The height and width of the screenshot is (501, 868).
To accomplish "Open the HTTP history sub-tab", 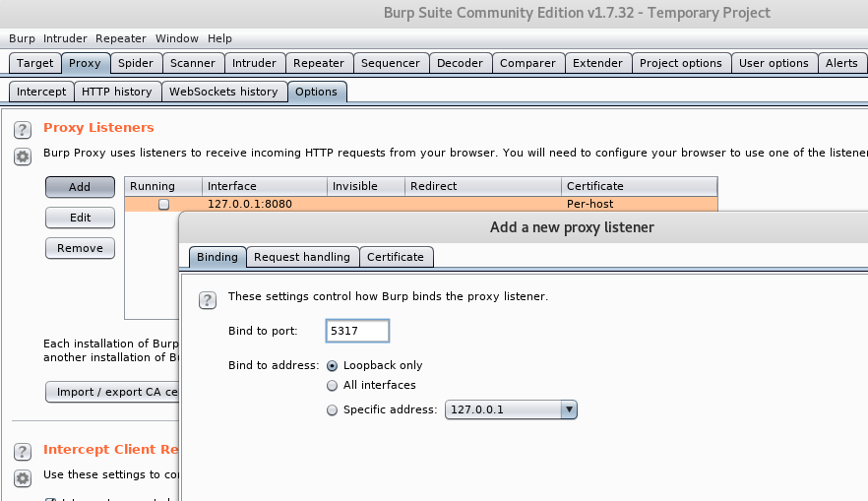I will (x=117, y=92).
